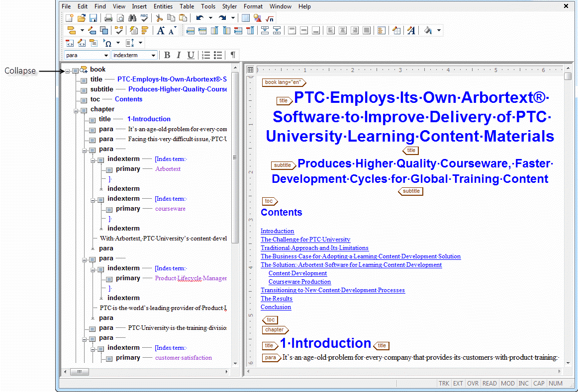This screenshot has height=392, width=578.
Task: Click the Cut scissors icon
Action: 159,18
